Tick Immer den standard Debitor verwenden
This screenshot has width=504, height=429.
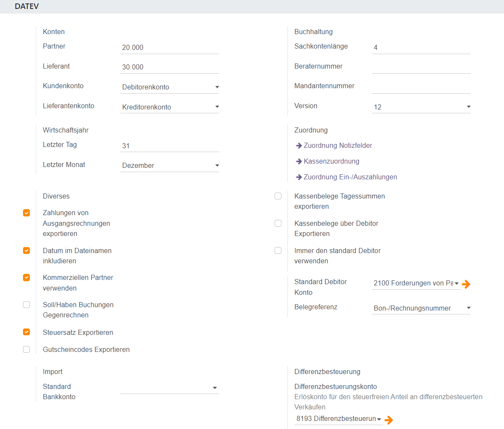pyautogui.click(x=278, y=251)
